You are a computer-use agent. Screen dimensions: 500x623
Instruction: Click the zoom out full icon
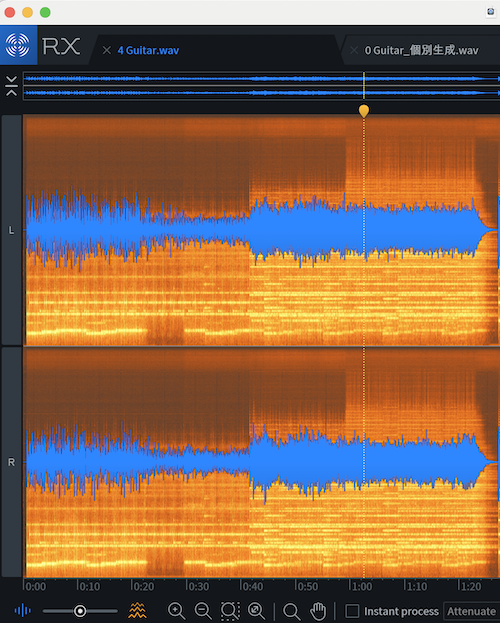tap(256, 611)
